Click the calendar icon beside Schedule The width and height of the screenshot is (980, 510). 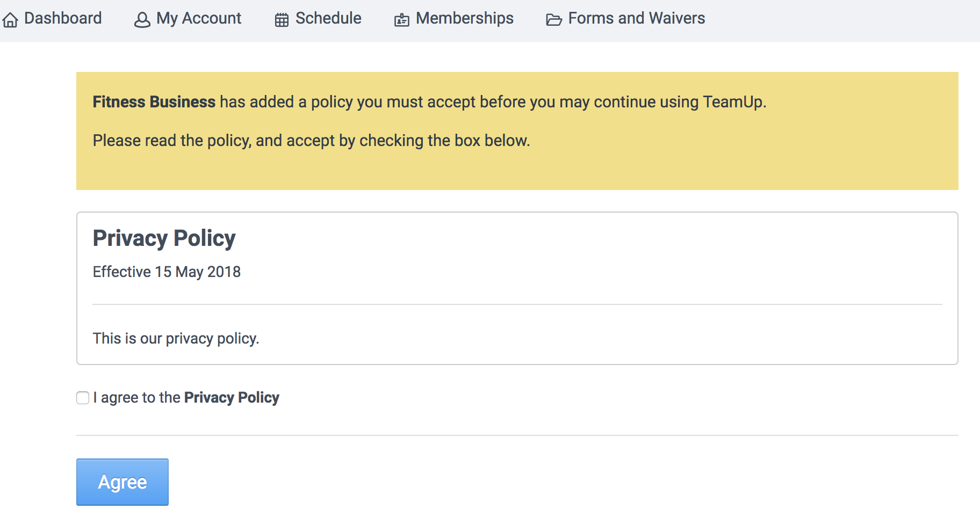click(282, 20)
